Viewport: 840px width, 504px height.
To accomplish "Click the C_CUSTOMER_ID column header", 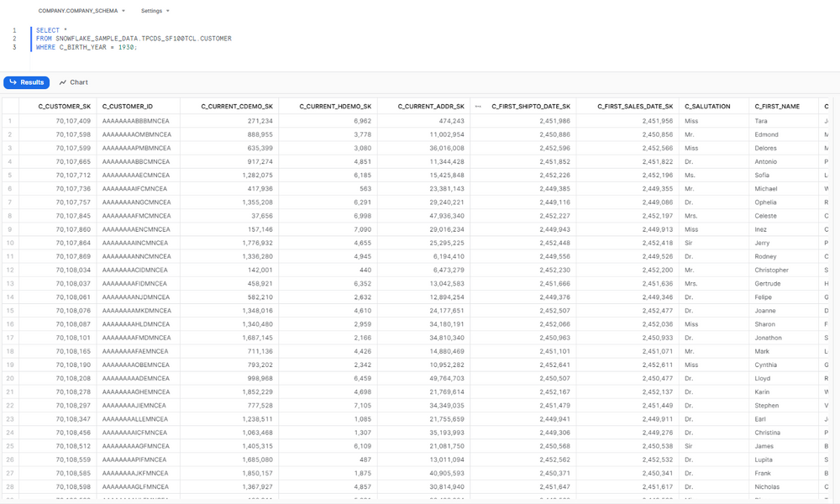I will [x=128, y=107].
